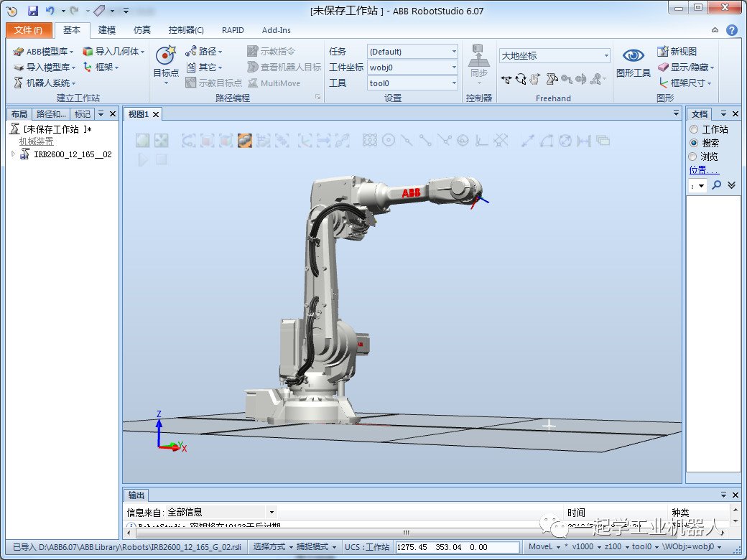Open the 工件坐标 wobj0 combo box
This screenshot has height=560, width=747.
pyautogui.click(x=412, y=67)
